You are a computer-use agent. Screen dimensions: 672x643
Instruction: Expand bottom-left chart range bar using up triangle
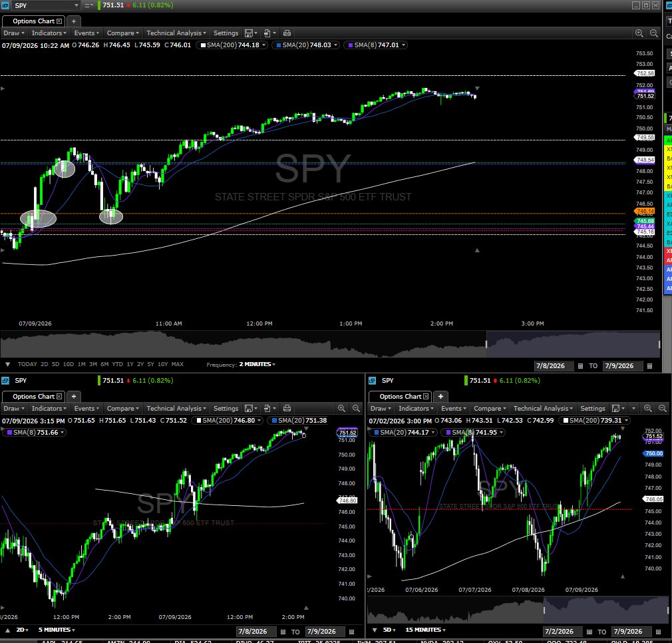(x=8, y=630)
